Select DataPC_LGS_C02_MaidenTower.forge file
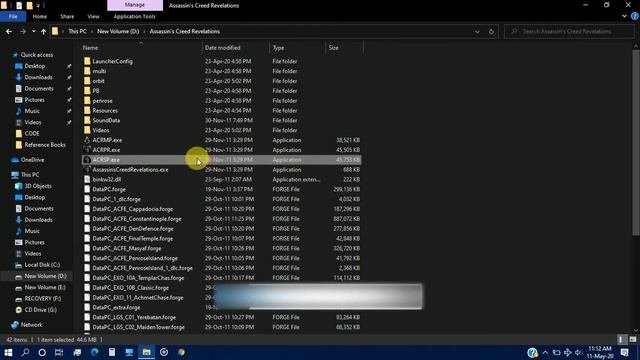 click(x=138, y=327)
